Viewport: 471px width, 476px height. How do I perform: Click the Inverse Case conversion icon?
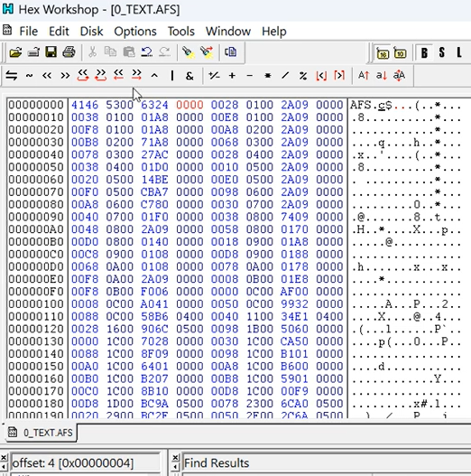pos(399,75)
